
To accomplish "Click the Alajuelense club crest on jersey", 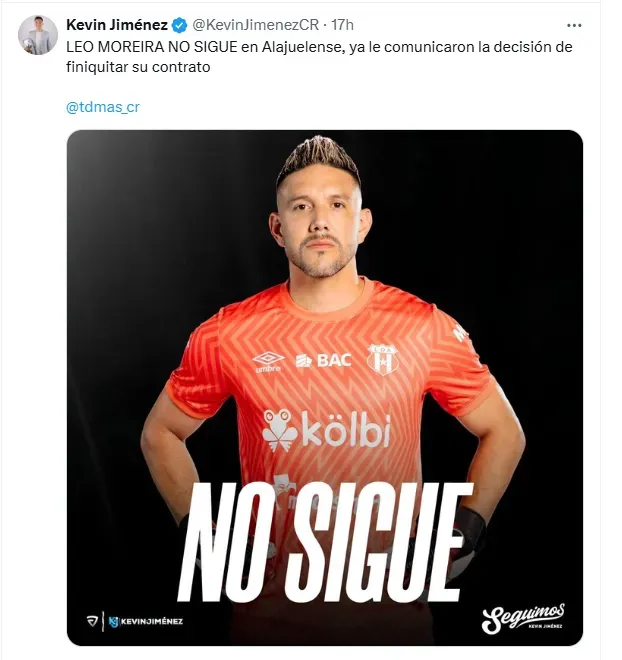I will (x=382, y=359).
